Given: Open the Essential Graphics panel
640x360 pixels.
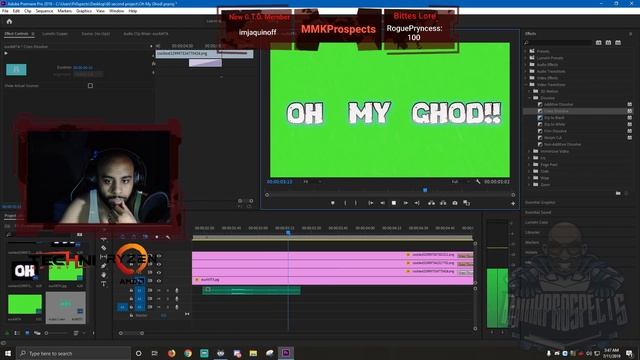Looking at the screenshot, I should pos(540,202).
